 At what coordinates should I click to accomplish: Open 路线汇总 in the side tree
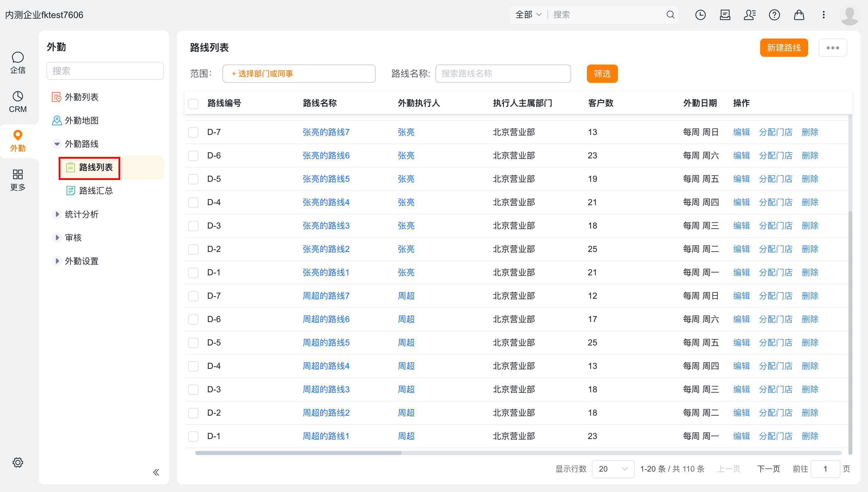(89, 191)
